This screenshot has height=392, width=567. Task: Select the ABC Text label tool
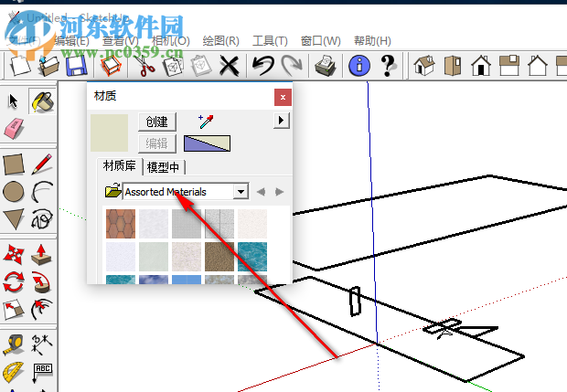(42, 372)
